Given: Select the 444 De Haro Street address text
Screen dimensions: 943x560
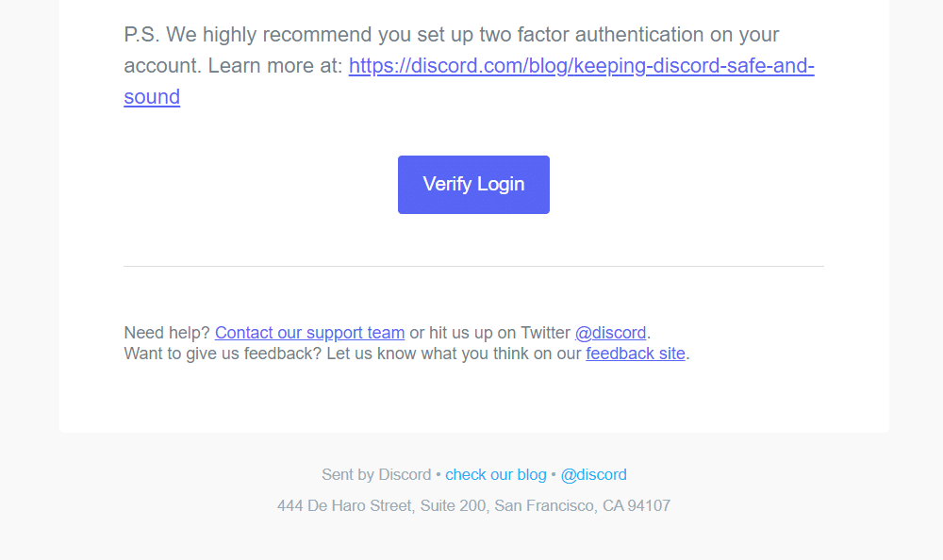Looking at the screenshot, I should coord(344,505).
